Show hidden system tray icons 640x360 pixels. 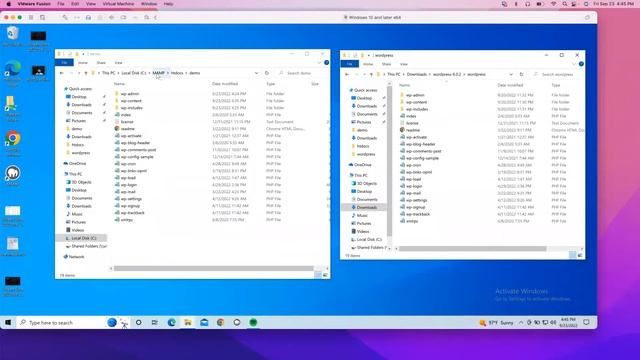521,322
